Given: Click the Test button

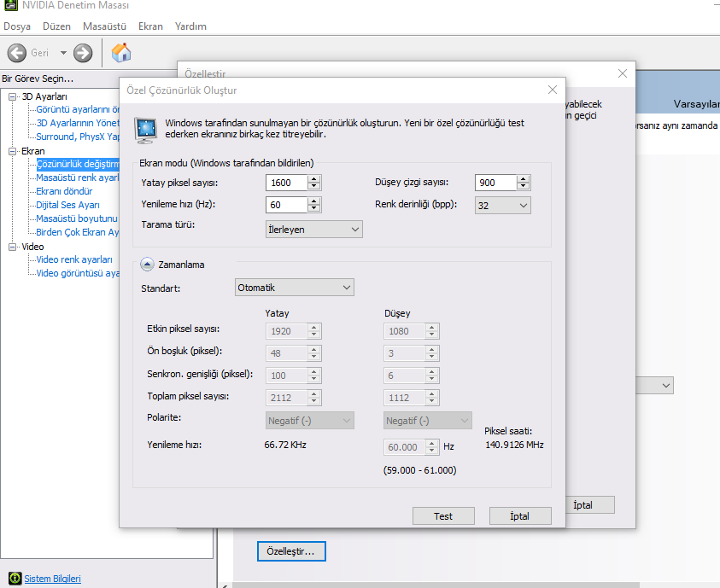Looking at the screenshot, I should (x=443, y=516).
